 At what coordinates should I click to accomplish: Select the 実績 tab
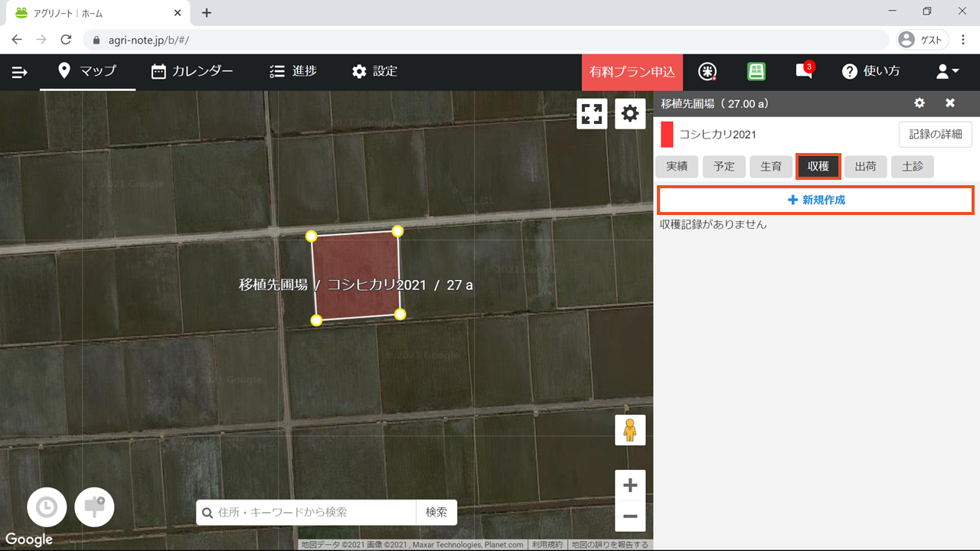677,166
